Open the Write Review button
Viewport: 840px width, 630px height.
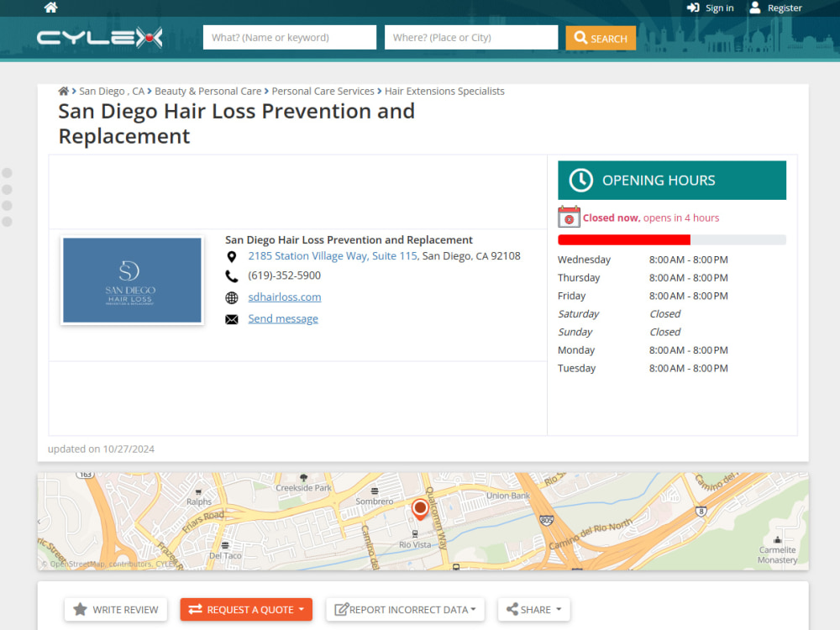(x=116, y=609)
